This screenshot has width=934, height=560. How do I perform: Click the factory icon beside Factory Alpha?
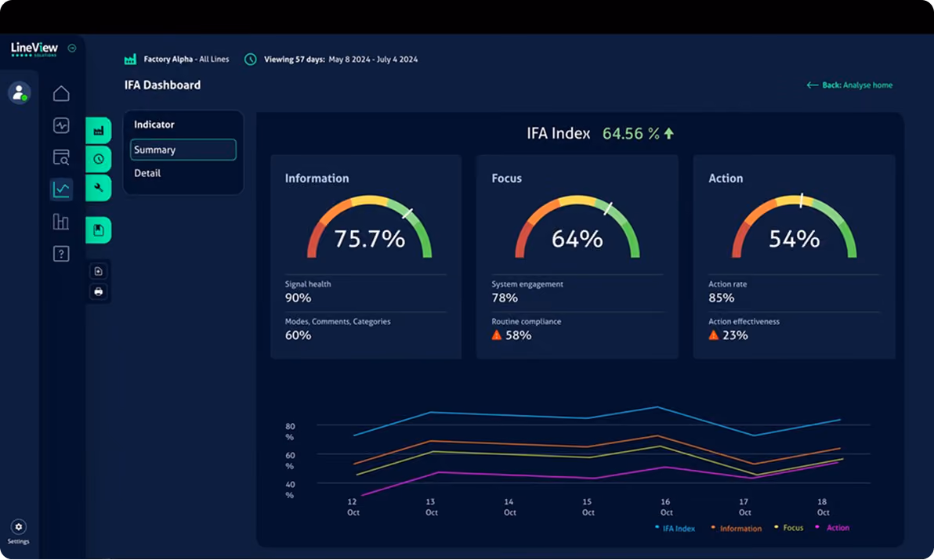(130, 59)
